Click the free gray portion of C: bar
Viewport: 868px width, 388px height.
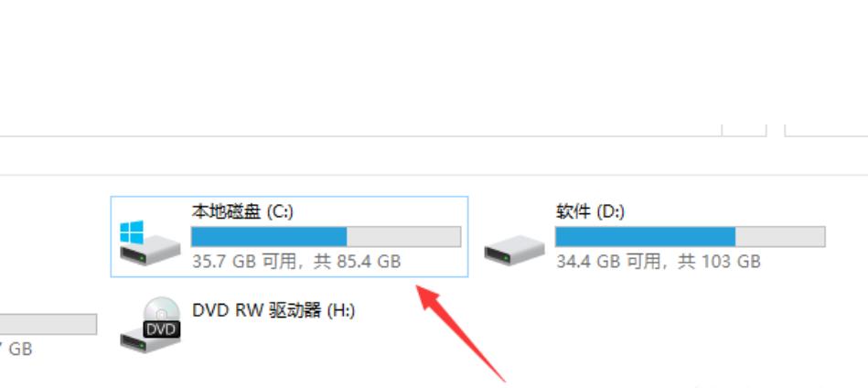tap(403, 236)
